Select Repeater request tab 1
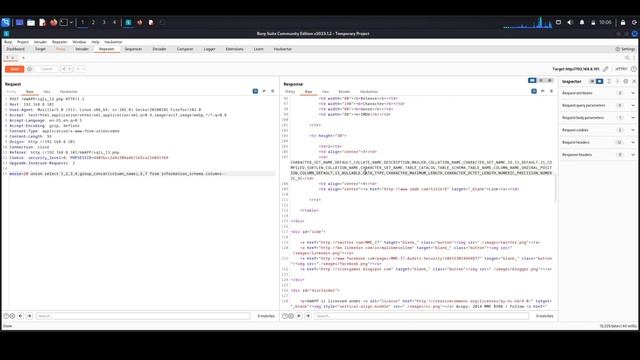The height and width of the screenshot is (360, 640). pyautogui.click(x=10, y=58)
